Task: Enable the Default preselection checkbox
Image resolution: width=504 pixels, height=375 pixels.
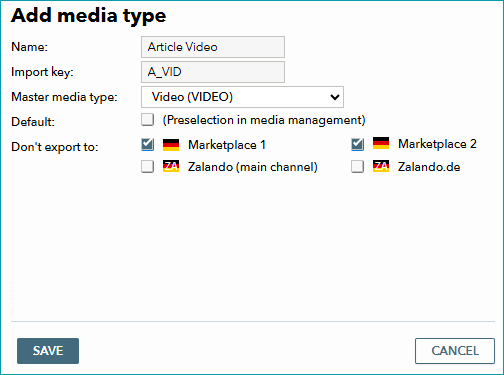Action: 147,119
